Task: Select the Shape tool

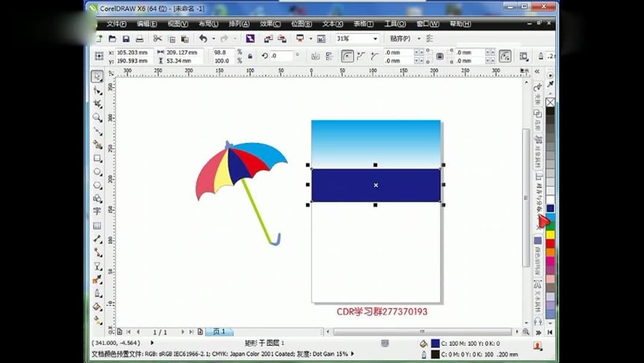Action: coord(97,90)
